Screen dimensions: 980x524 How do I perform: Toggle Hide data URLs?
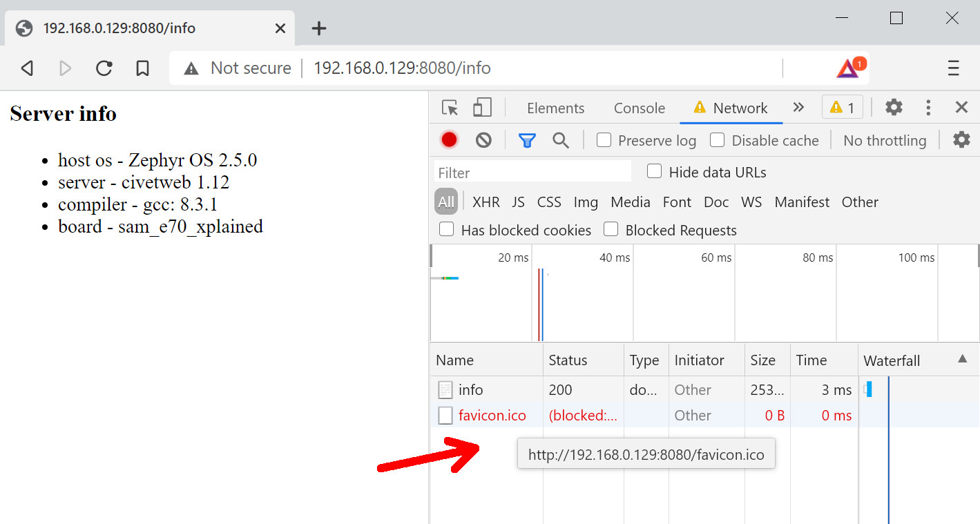pyautogui.click(x=654, y=171)
